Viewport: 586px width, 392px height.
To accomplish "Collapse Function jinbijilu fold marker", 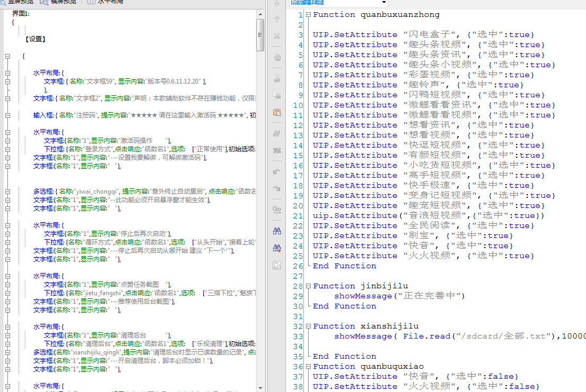I will (308, 286).
